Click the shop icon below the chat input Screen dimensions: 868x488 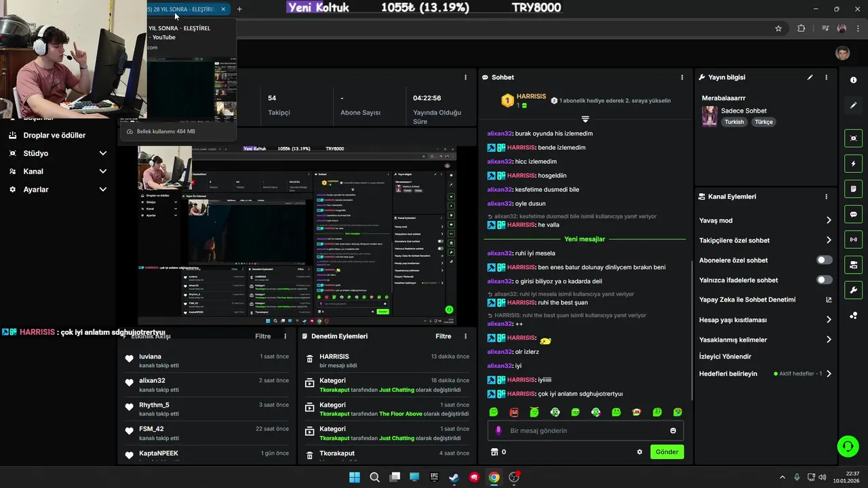494,452
